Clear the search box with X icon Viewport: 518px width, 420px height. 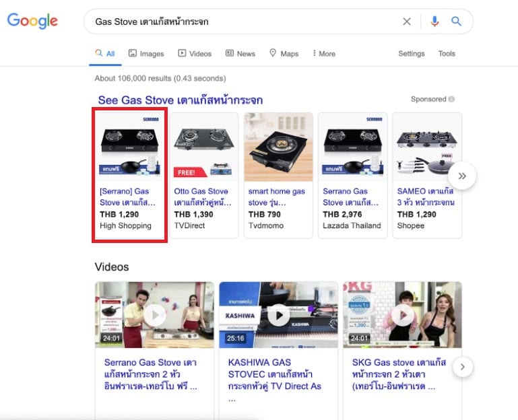[407, 22]
